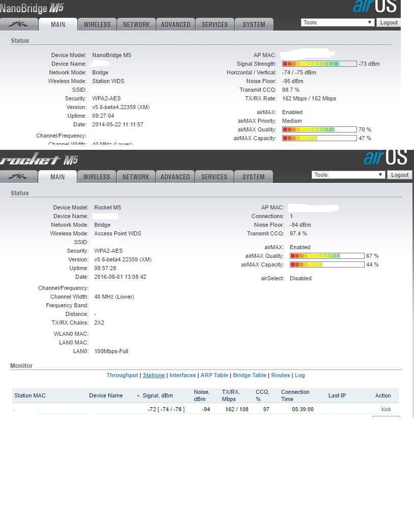This screenshot has width=414, height=532.
Task: Open Log monitor link
Action: click(300, 375)
